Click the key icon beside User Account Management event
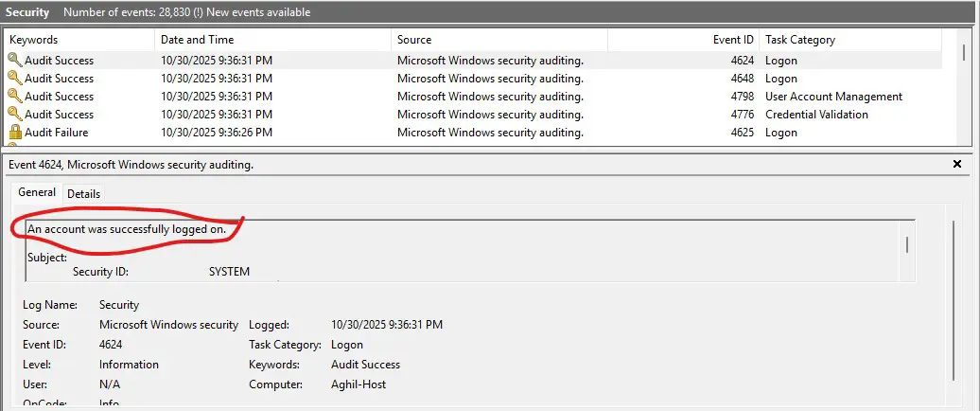980x411 pixels. click(14, 97)
